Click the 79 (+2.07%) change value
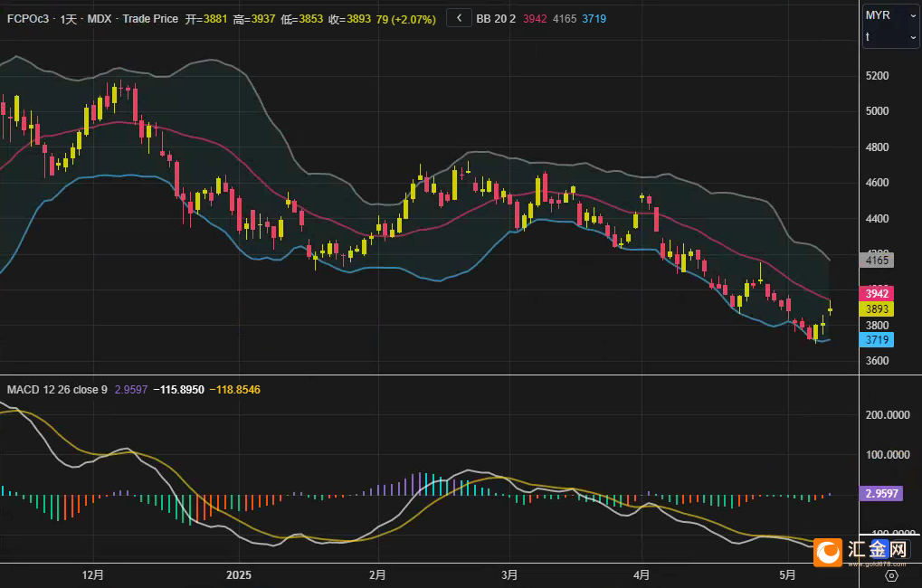Screen dimensions: 922x588 point(405,19)
